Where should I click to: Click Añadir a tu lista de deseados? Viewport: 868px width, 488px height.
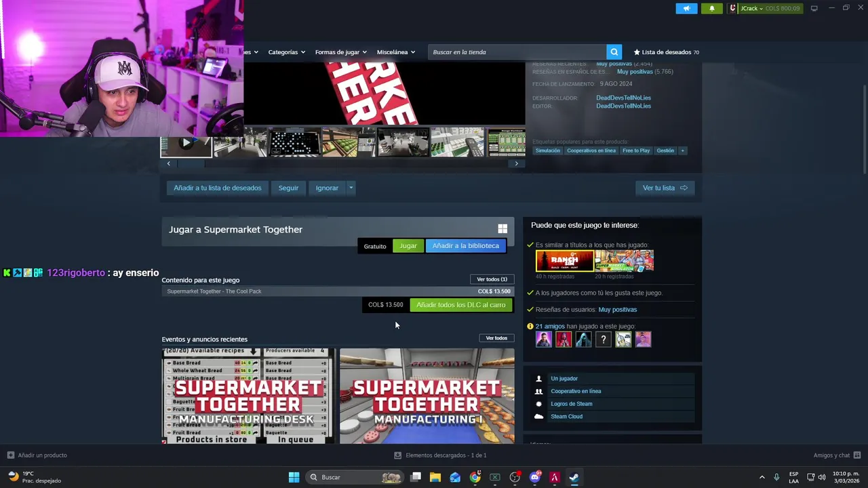click(217, 188)
